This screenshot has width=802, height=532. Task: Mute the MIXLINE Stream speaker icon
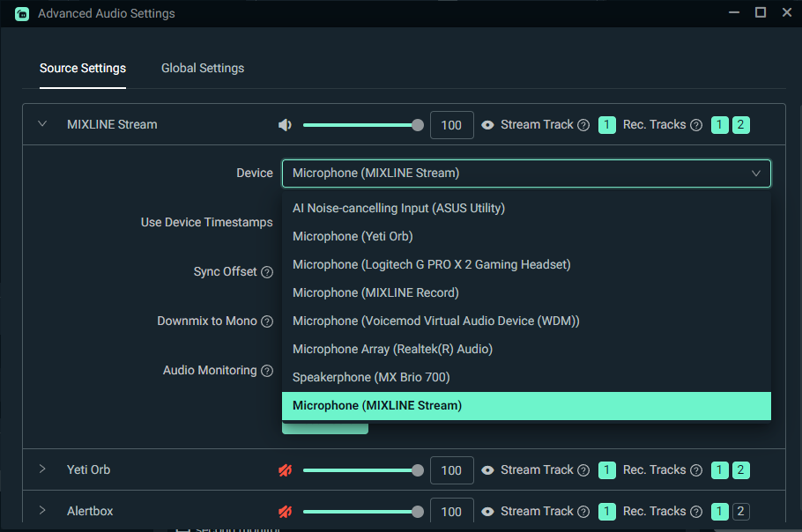285,125
